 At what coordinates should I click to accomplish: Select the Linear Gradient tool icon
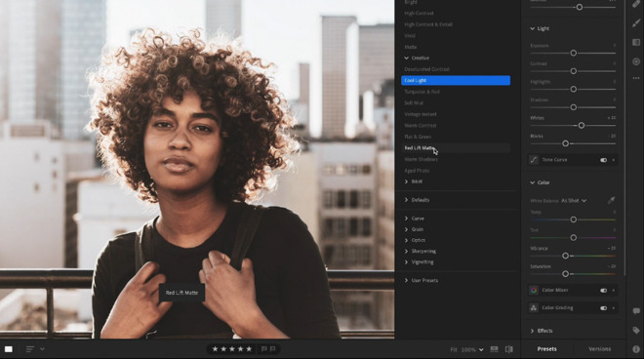[x=636, y=42]
